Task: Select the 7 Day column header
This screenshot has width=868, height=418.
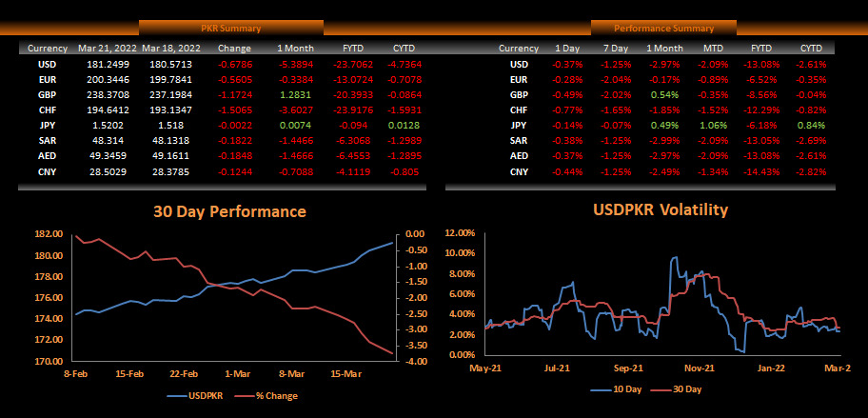Action: pyautogui.click(x=614, y=48)
